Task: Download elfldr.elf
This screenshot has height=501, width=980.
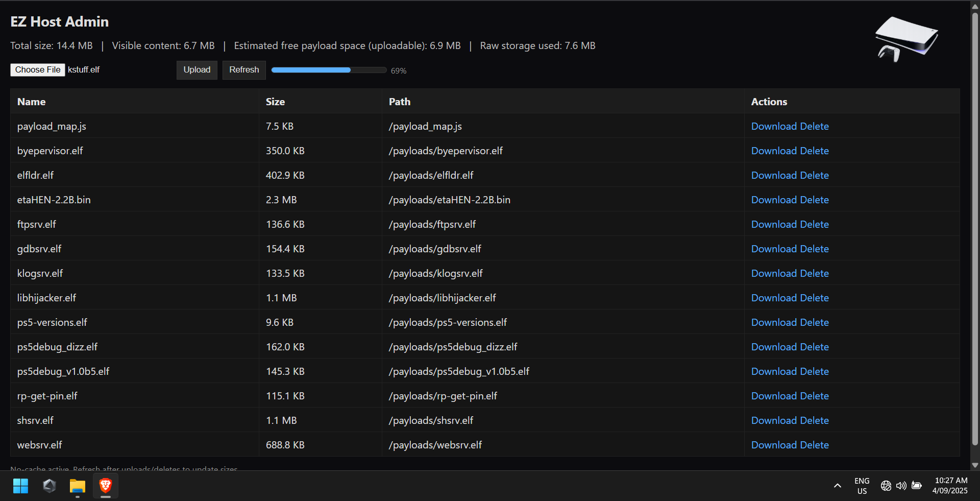Action: [774, 175]
